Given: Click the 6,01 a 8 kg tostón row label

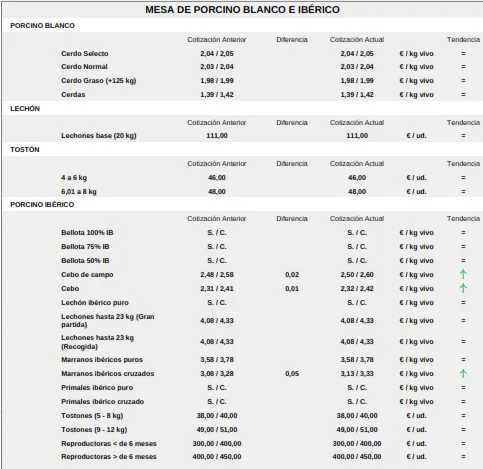Looking at the screenshot, I should click(x=79, y=192).
